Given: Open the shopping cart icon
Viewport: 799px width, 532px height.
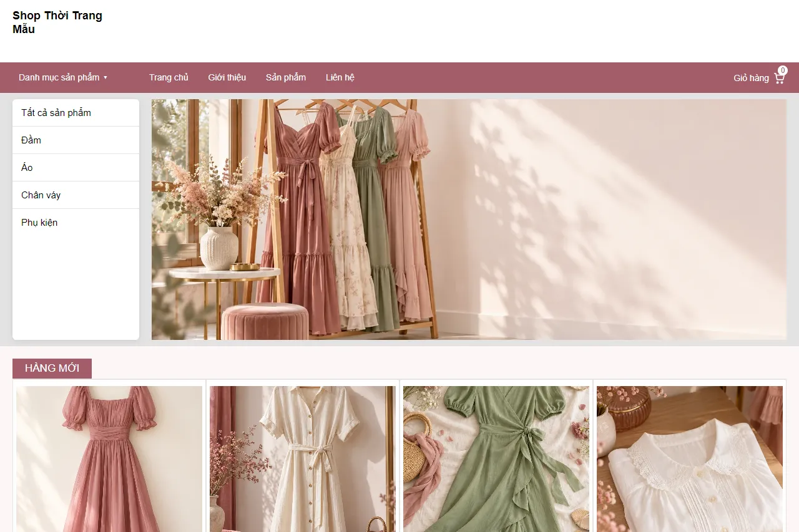Looking at the screenshot, I should [x=779, y=78].
